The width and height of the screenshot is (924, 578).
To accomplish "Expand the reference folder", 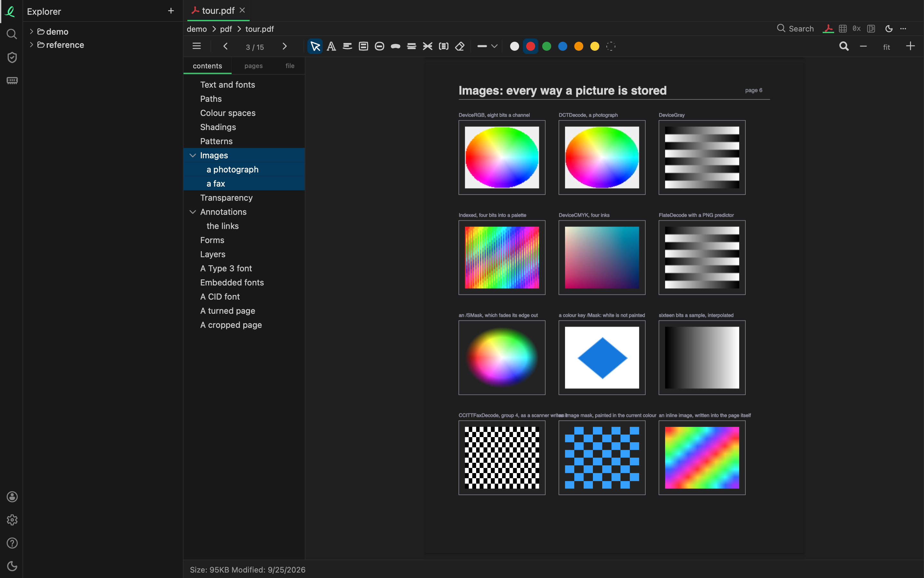I will click(x=31, y=45).
